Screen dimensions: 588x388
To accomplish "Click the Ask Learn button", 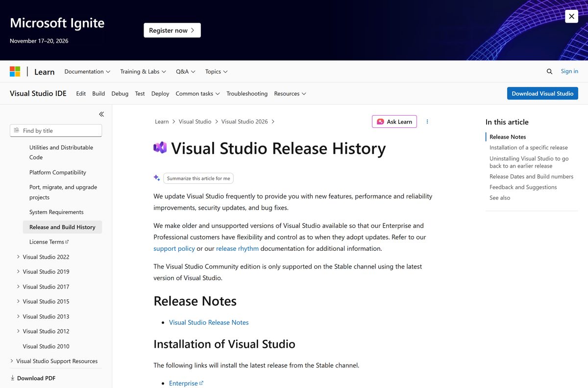I will 394,121.
